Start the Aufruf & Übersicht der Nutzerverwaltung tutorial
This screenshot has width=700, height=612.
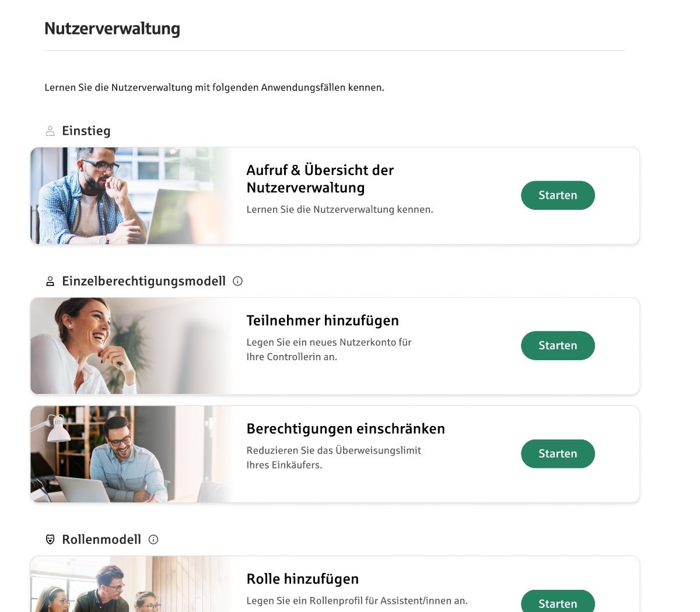[558, 195]
